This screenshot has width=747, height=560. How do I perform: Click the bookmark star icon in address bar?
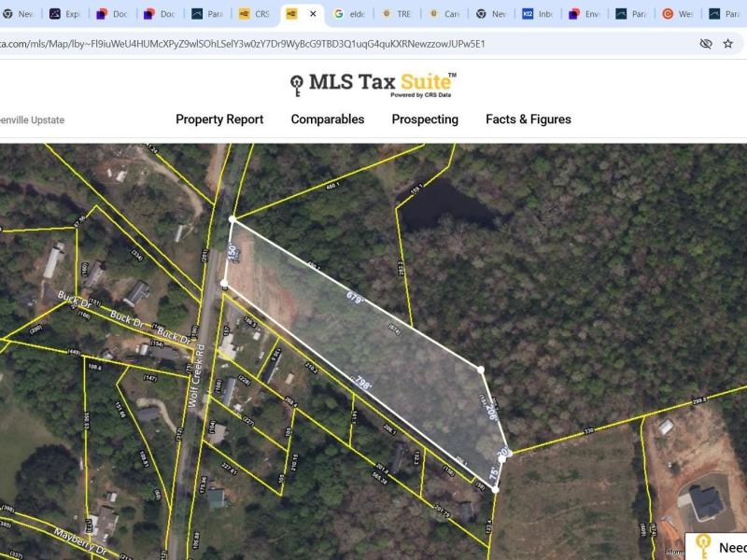pos(728,44)
